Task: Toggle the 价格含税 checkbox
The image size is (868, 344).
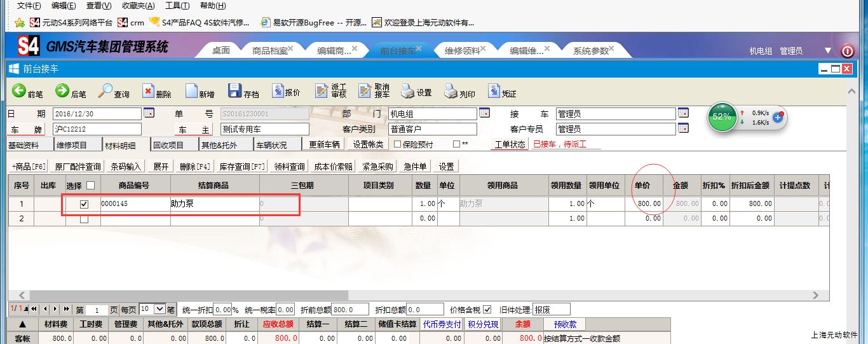Action: pyautogui.click(x=487, y=310)
